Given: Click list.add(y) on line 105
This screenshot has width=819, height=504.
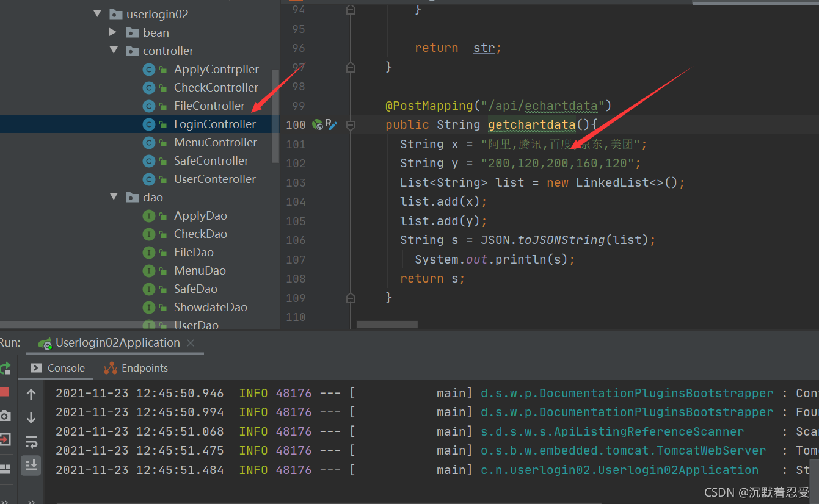Looking at the screenshot, I should [443, 221].
